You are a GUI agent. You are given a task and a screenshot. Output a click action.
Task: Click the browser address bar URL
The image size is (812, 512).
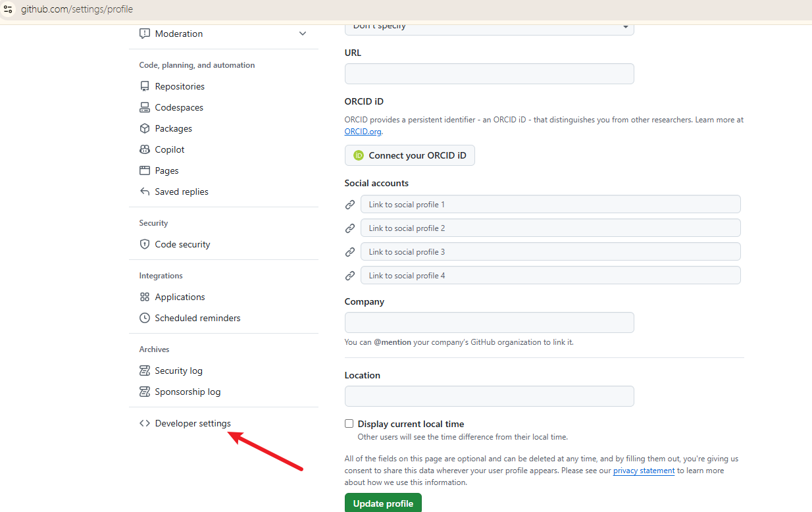(76, 9)
